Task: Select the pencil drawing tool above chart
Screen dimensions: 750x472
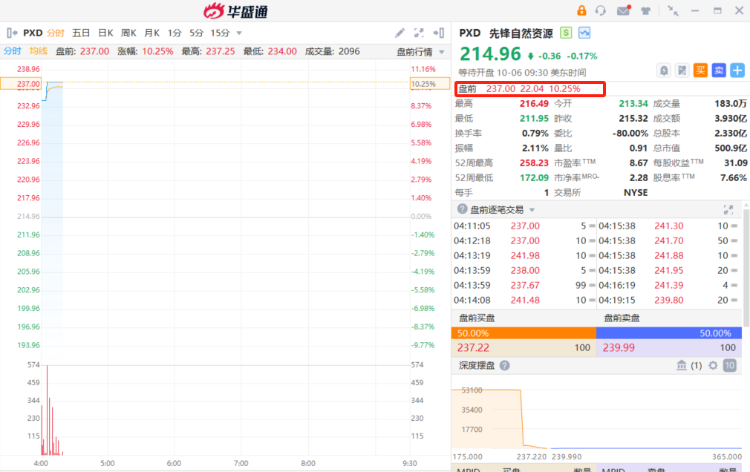Action: pos(400,33)
